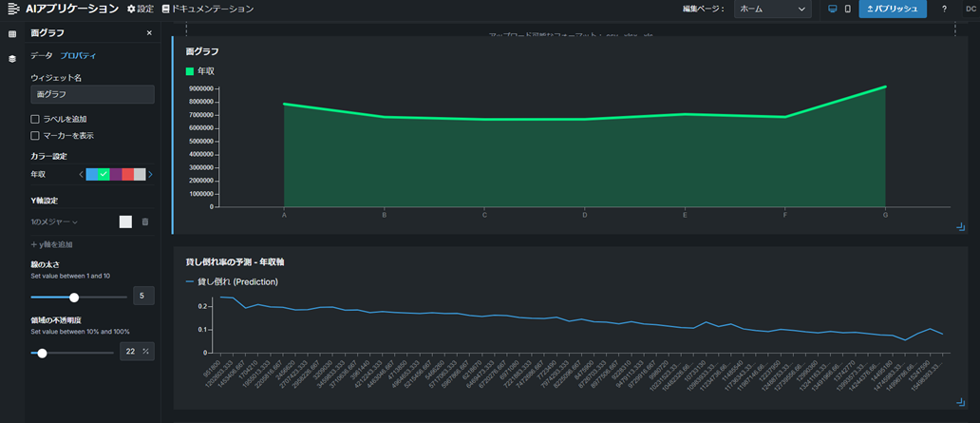The image size is (980, 423).
Task: Click resize handle of the 面グラフ widget
Action: click(961, 227)
